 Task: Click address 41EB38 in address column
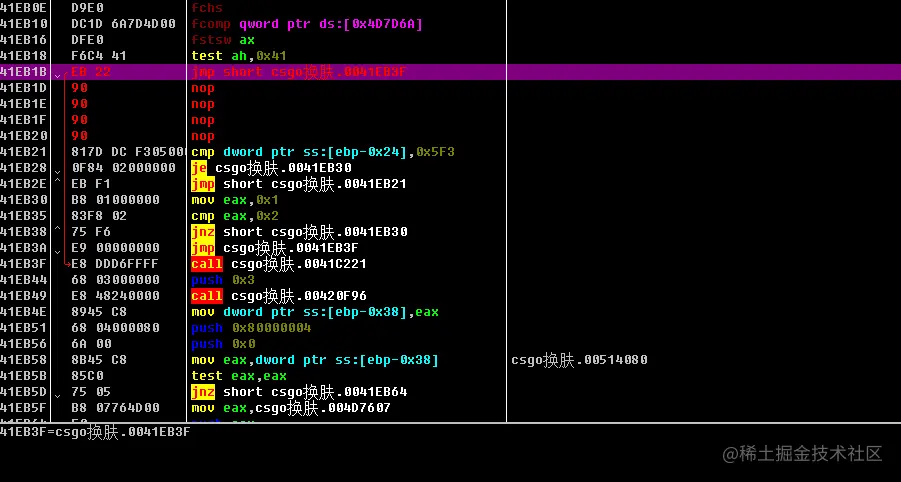[x=24, y=232]
